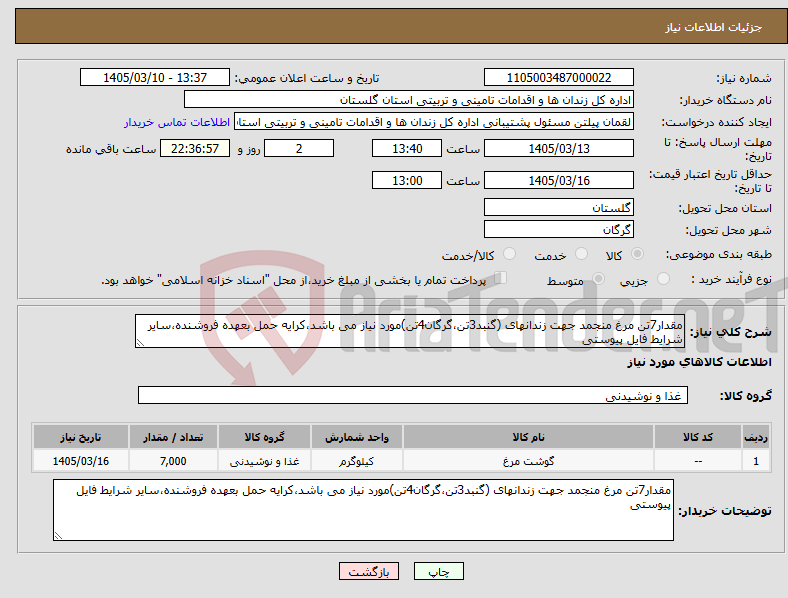Click the توضیحات خریدار text area

click(363, 510)
